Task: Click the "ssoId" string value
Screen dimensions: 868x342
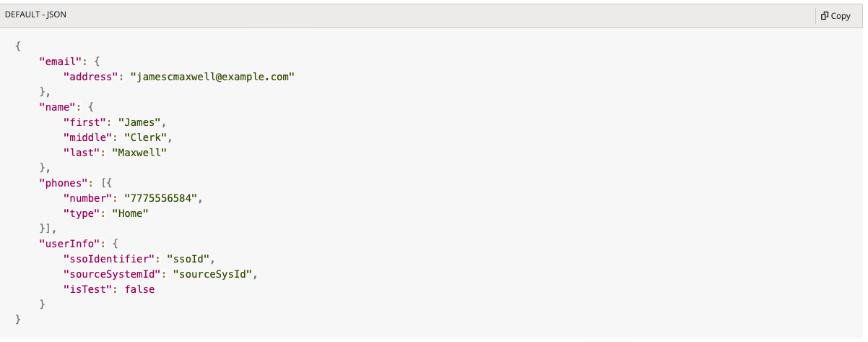Action: point(191,259)
